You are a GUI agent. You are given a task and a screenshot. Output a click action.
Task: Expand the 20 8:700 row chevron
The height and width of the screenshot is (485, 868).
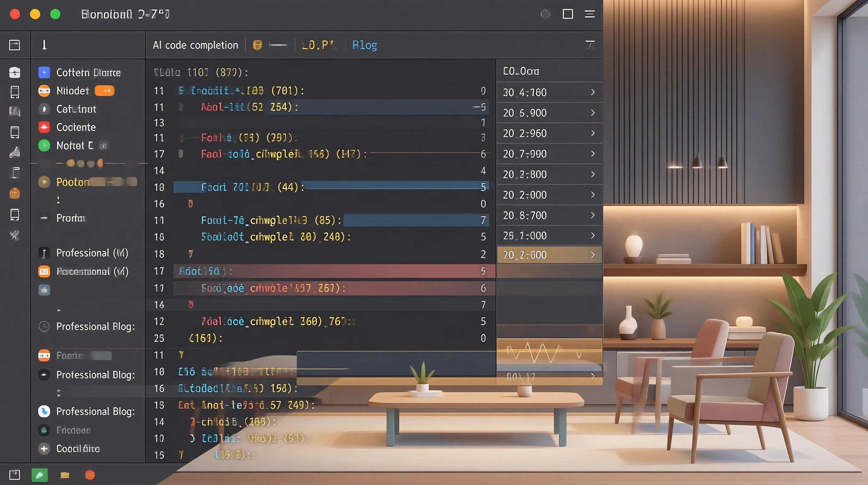click(593, 215)
